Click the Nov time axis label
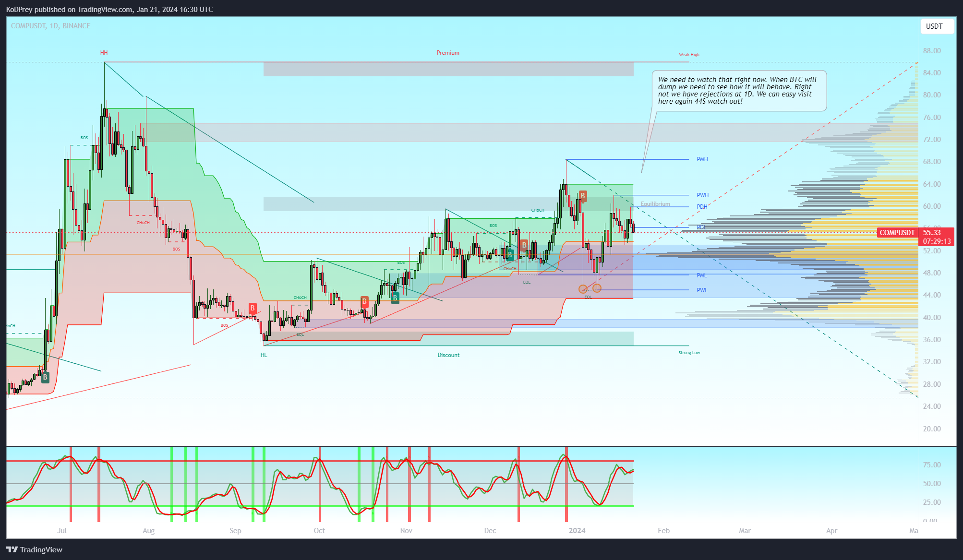 pos(406,531)
